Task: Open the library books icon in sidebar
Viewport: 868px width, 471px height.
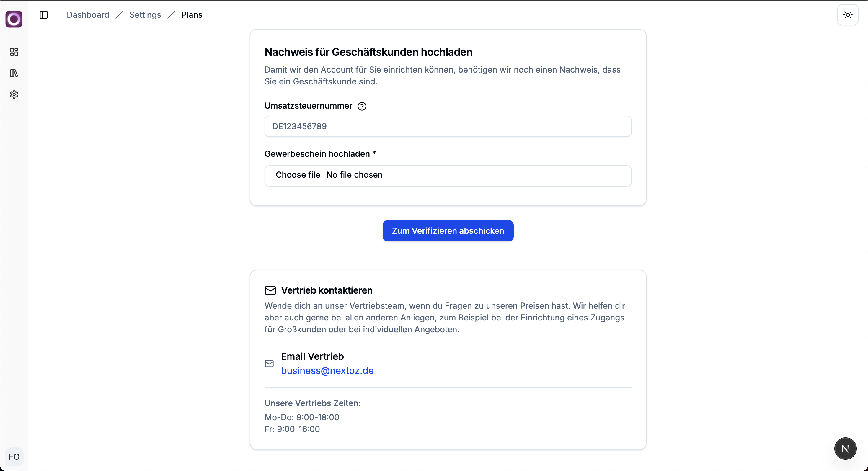Action: coord(14,73)
